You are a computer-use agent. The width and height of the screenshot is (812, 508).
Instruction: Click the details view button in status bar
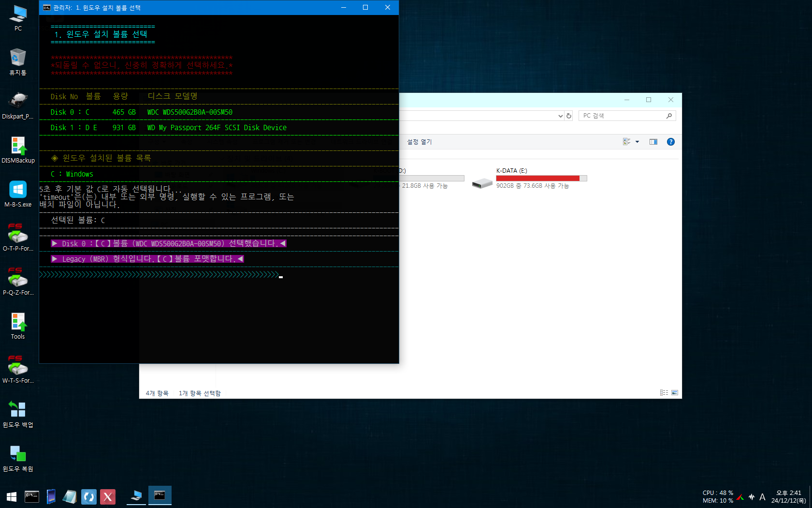pyautogui.click(x=664, y=393)
